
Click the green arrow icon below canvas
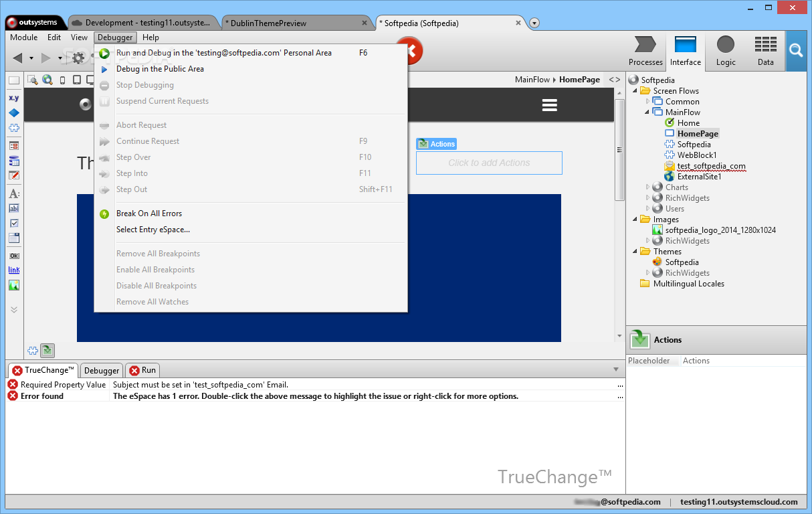click(x=47, y=350)
